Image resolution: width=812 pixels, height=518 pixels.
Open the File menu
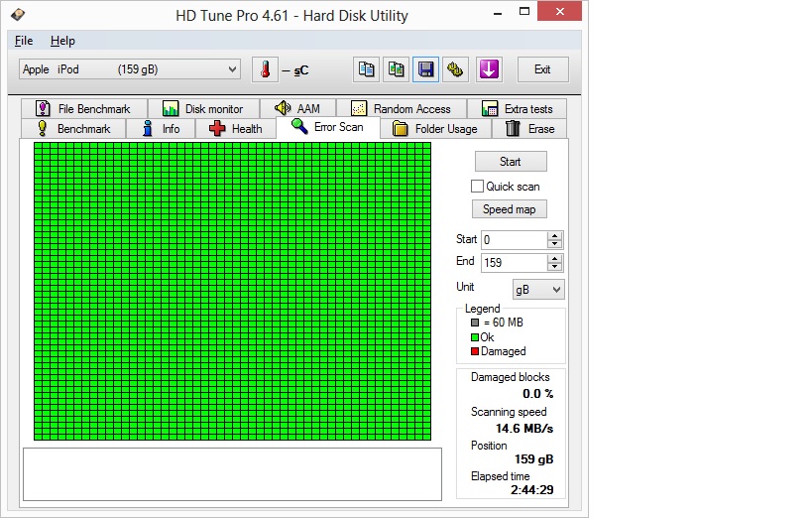[24, 41]
